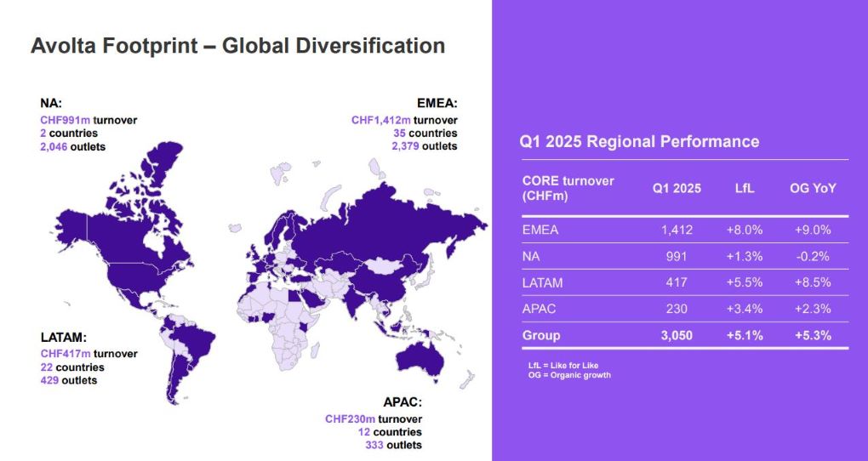
Task: Click the '3,050' group total cell
Action: tap(677, 335)
